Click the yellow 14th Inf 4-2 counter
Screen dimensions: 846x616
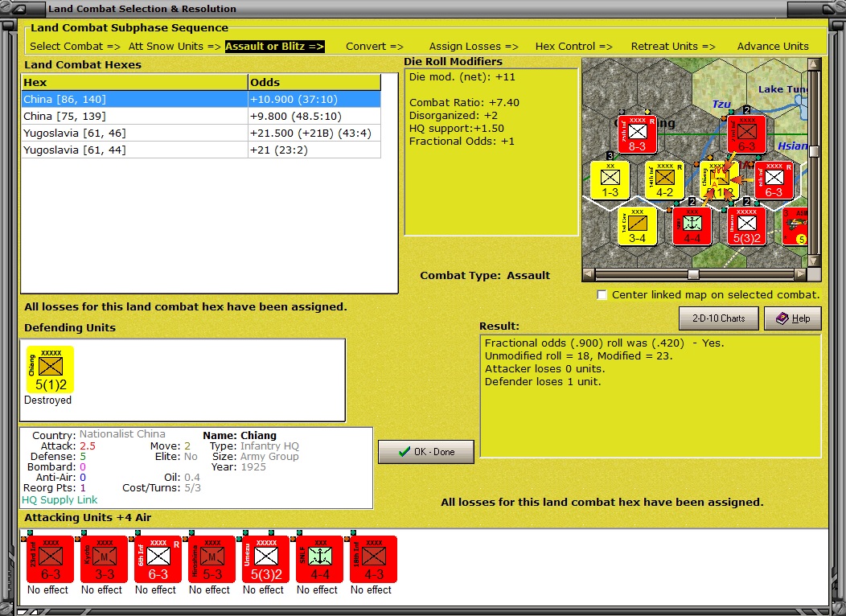coord(665,180)
